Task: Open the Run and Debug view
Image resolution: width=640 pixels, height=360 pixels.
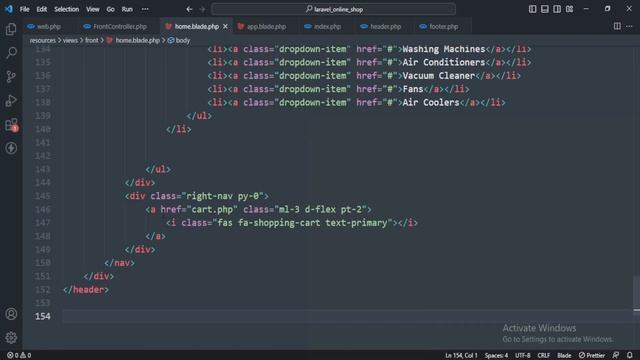Action: [11, 100]
